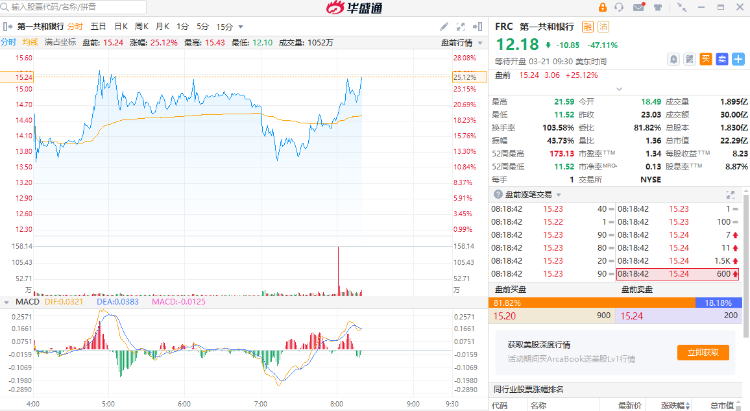Expand quote details chevron below 盘前
The width and height of the screenshot is (750, 411).
coord(619,89)
